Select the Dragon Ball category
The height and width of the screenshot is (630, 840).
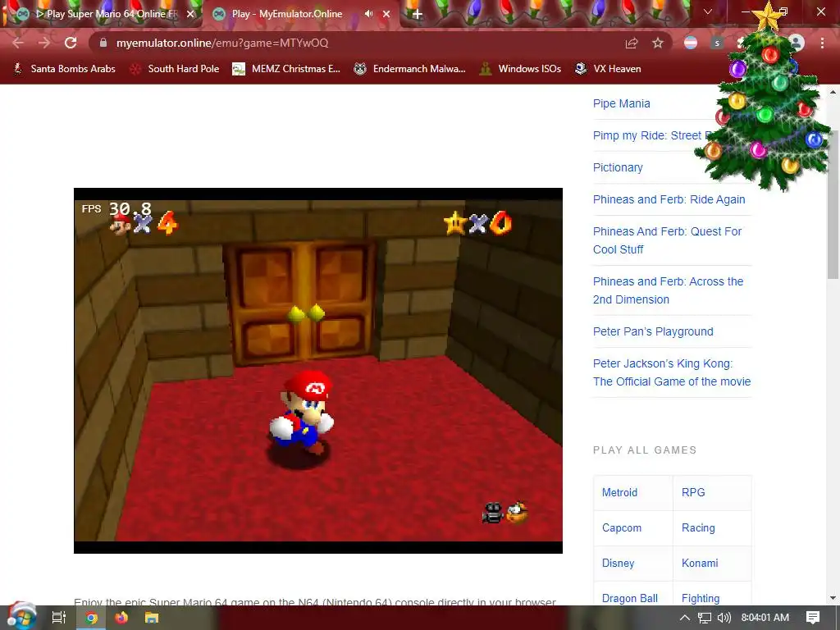[x=630, y=598]
